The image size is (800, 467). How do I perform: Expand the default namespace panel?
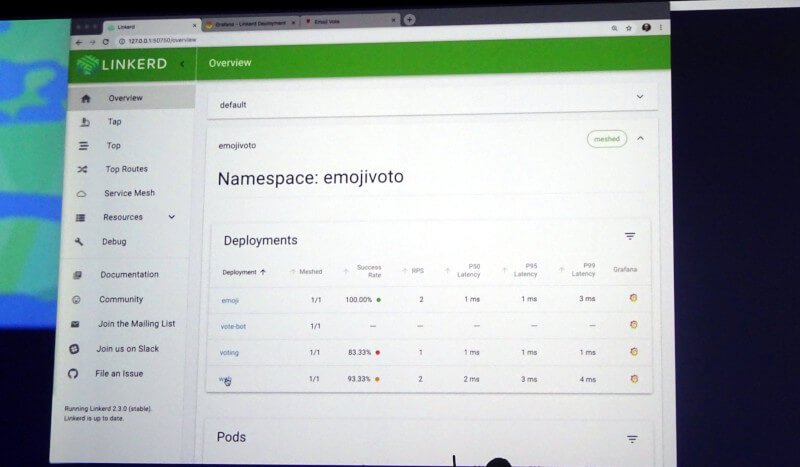coord(640,96)
